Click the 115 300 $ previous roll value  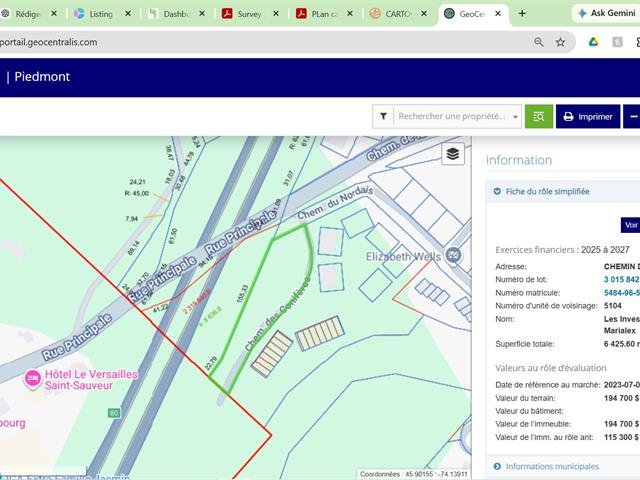point(621,437)
